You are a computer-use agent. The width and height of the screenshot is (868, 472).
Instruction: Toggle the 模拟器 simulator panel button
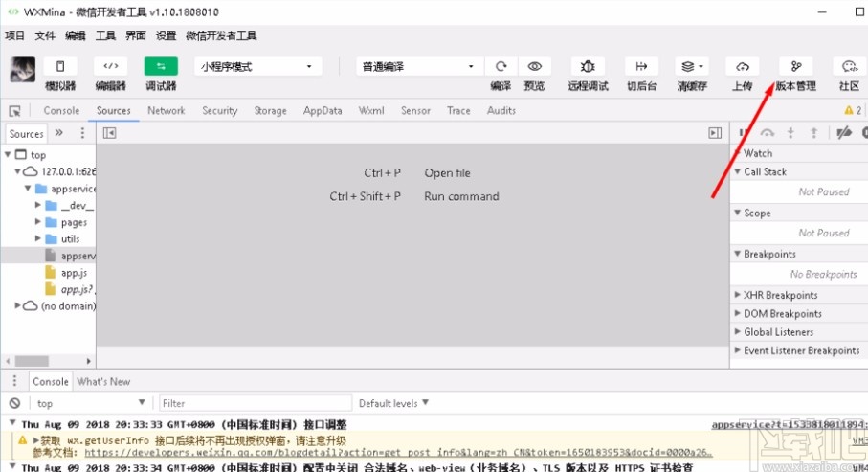59,66
